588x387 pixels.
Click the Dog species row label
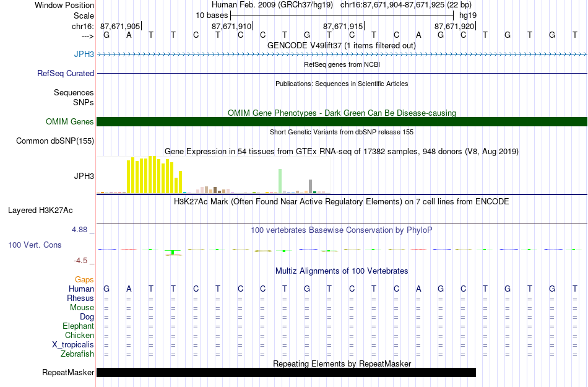pos(87,317)
